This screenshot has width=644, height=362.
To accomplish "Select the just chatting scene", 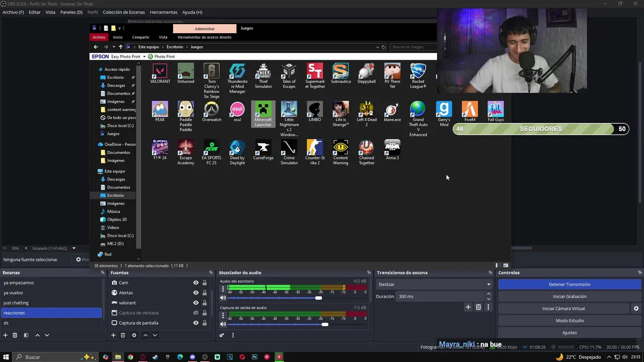I will (51, 303).
